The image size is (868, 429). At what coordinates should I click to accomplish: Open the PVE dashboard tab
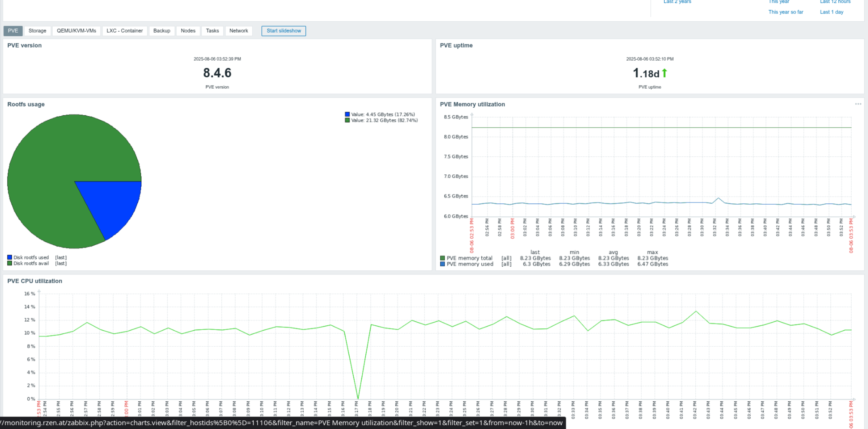[13, 31]
